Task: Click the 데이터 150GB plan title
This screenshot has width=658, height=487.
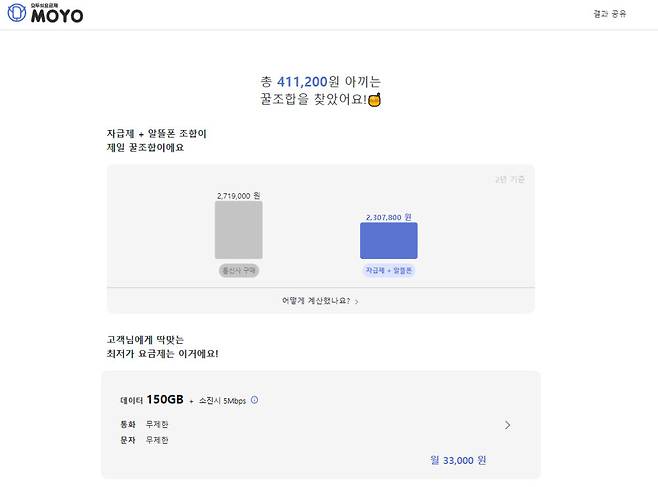Action: pyautogui.click(x=152, y=400)
